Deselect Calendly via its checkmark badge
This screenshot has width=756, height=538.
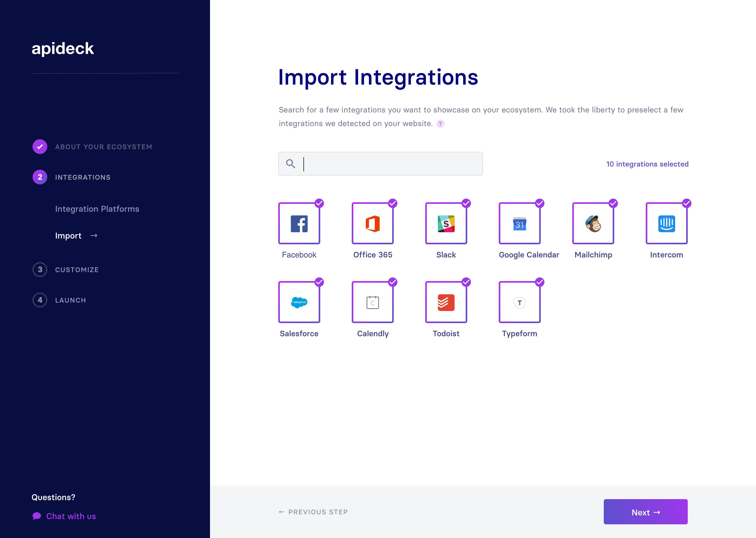click(x=392, y=282)
